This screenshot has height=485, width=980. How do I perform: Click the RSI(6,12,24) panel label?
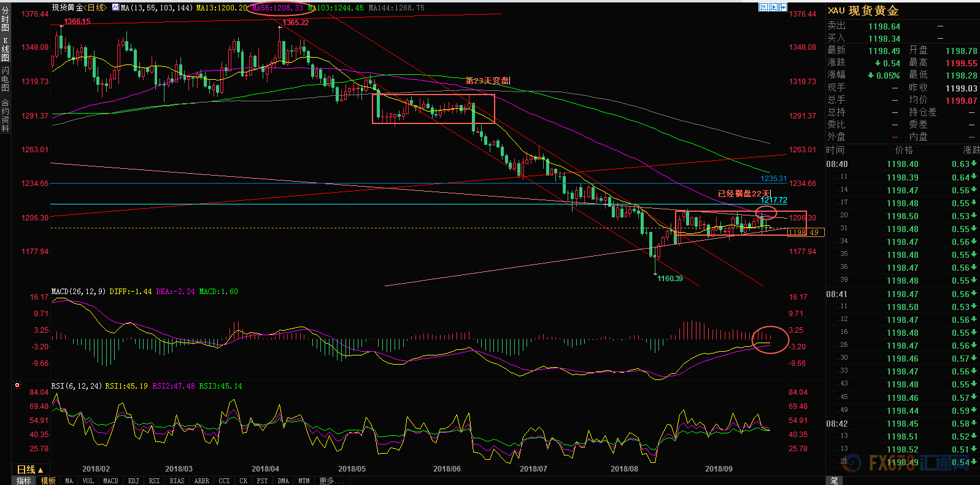coord(77,386)
